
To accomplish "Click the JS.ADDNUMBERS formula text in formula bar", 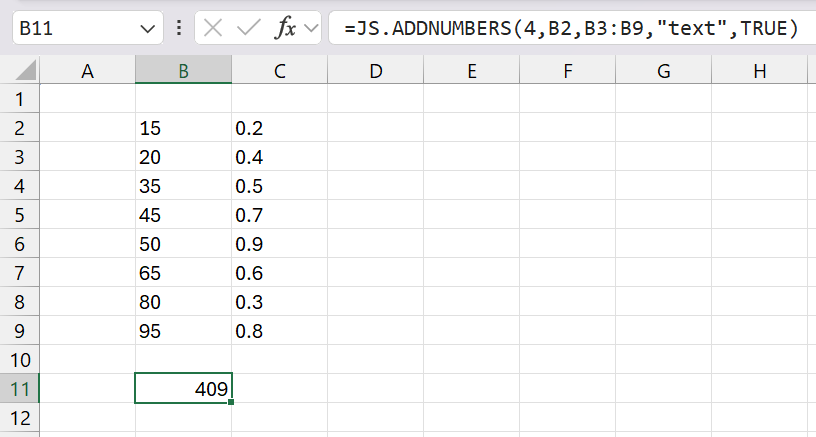I will point(570,28).
